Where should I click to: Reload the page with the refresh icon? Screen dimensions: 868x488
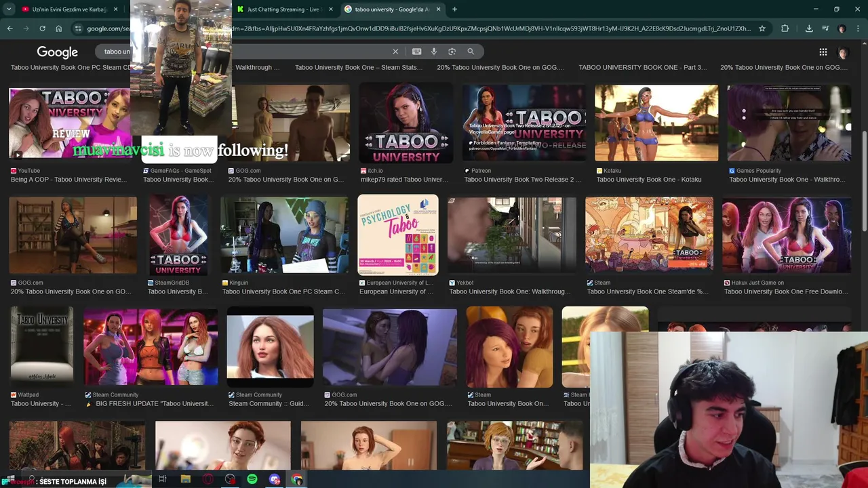click(x=42, y=28)
